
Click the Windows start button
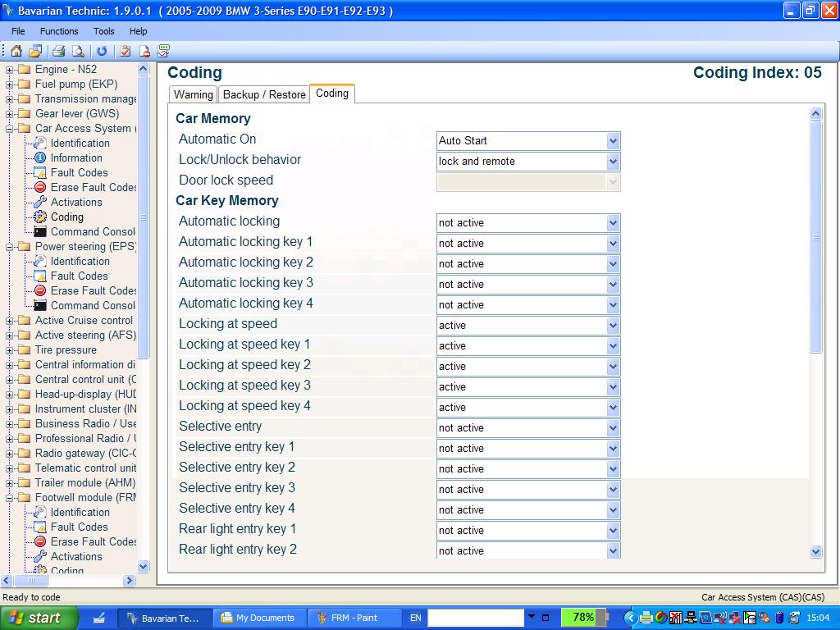pyautogui.click(x=39, y=618)
